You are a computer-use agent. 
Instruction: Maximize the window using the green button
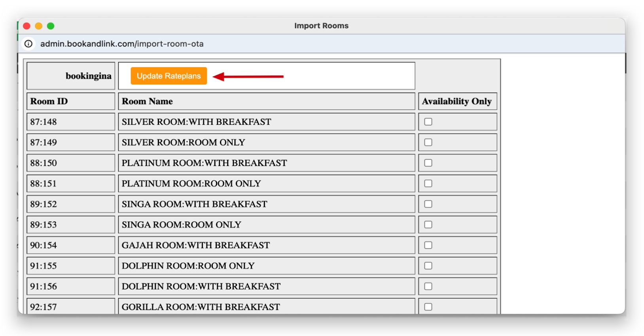(x=51, y=26)
